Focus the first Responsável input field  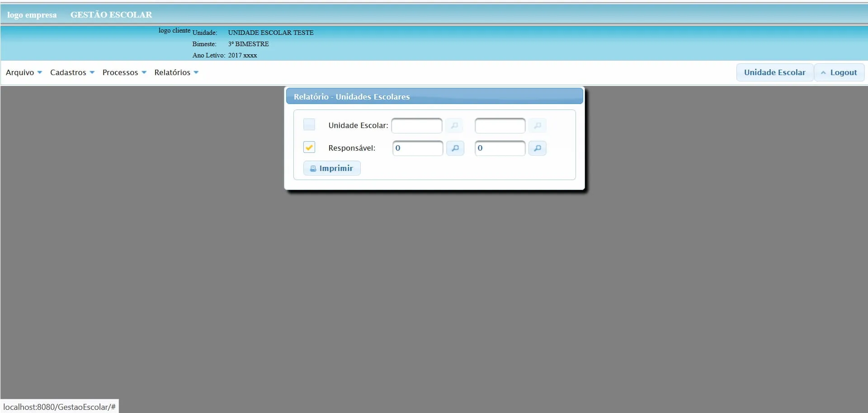(x=418, y=148)
